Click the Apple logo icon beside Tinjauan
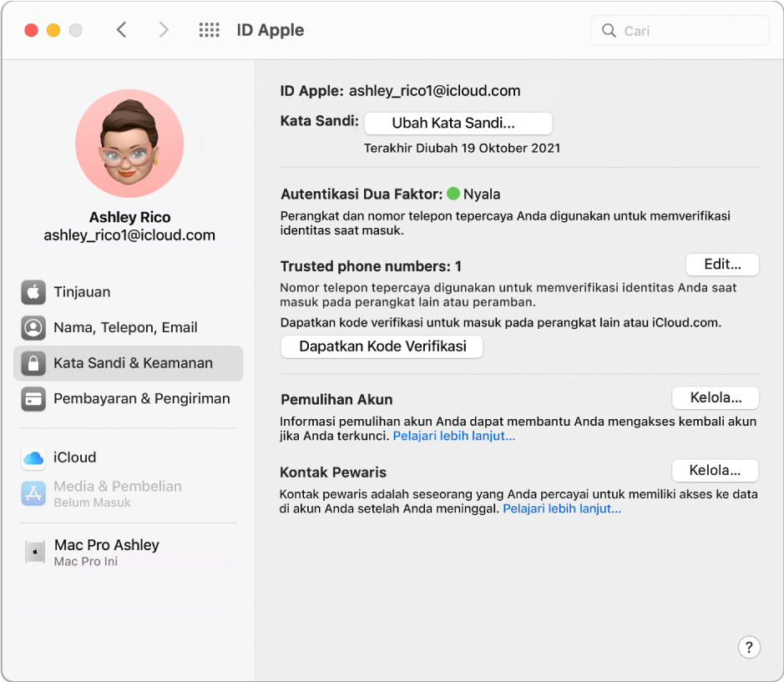 click(33, 292)
